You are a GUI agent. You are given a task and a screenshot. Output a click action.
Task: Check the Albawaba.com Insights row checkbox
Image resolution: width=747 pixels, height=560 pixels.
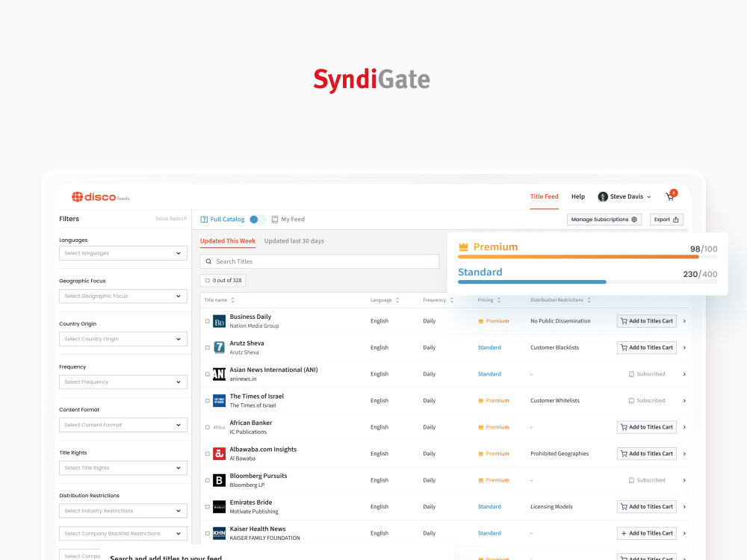coord(207,454)
